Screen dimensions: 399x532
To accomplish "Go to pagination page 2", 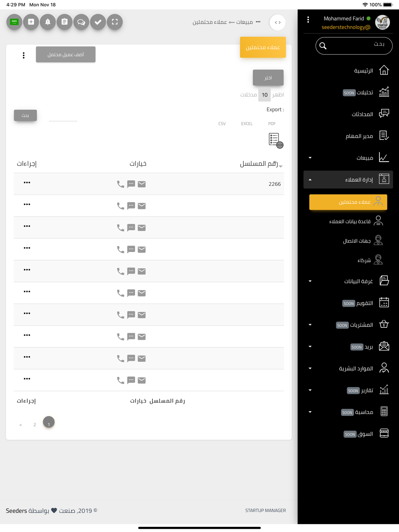I will pyautogui.click(x=35, y=425).
